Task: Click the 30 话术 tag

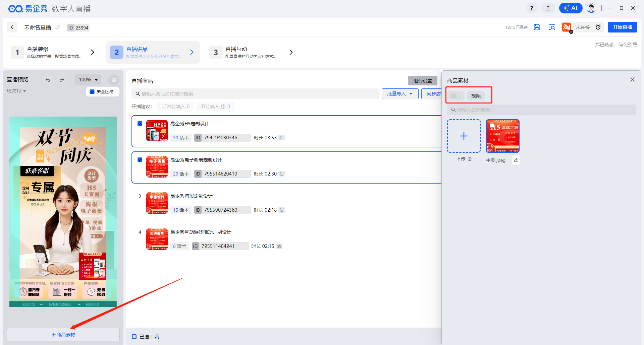Action: click(x=181, y=138)
